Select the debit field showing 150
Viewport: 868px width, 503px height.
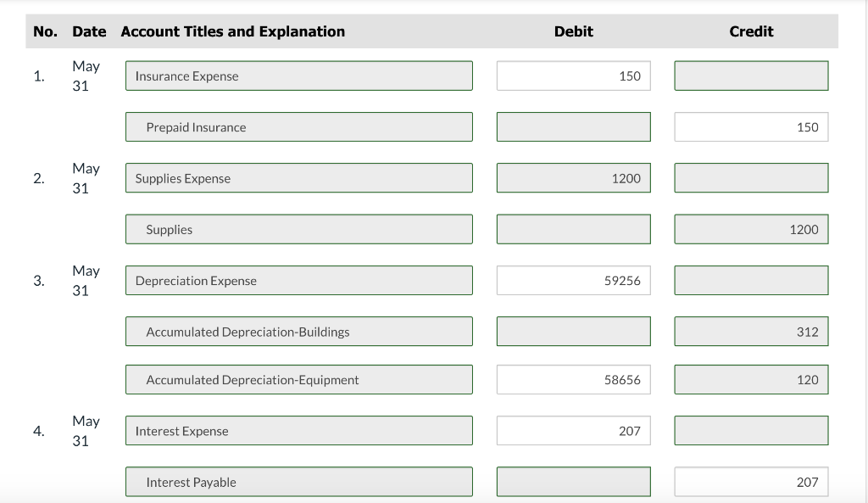pos(573,75)
